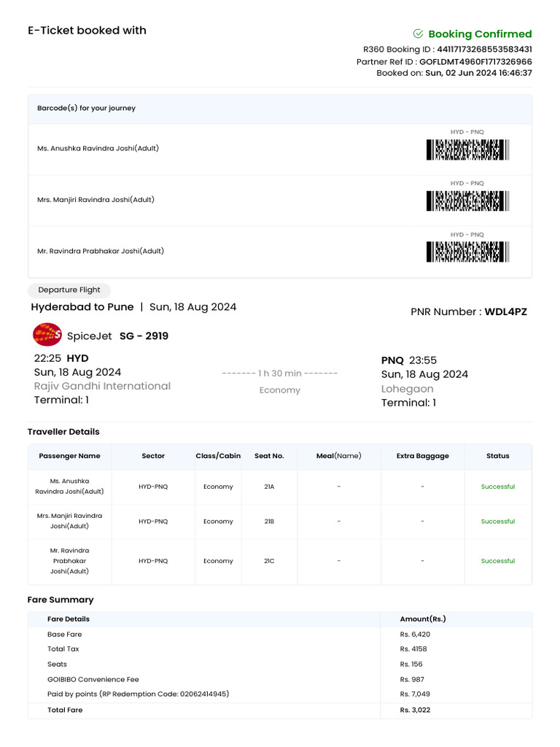
Task: Click the Booked on date Sun, 02 Jun 2024
Action: 461,73
